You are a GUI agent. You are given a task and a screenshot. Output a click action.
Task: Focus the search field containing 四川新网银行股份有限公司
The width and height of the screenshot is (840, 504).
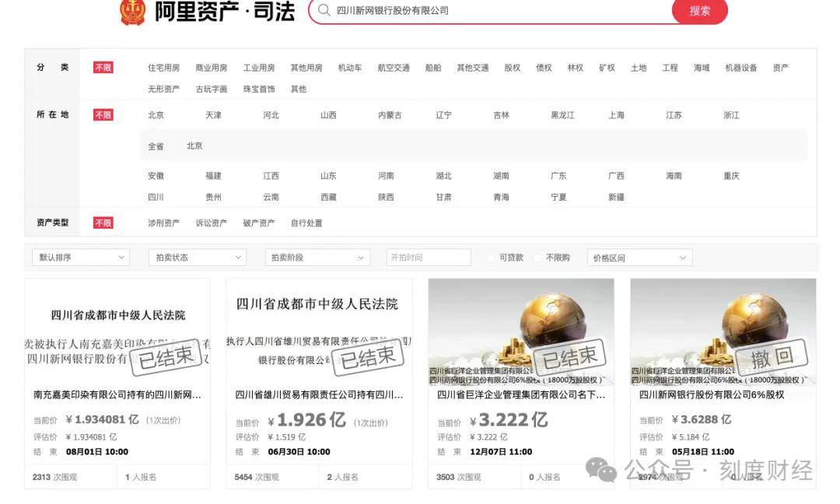click(490, 11)
